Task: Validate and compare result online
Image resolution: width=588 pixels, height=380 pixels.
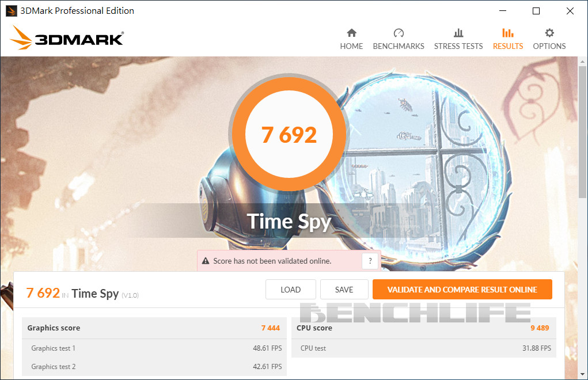Action: [x=462, y=290]
